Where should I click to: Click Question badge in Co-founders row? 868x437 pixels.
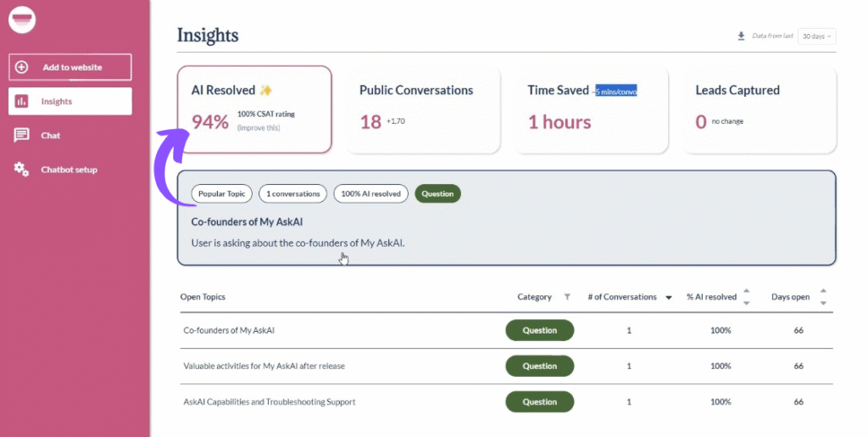(x=539, y=331)
